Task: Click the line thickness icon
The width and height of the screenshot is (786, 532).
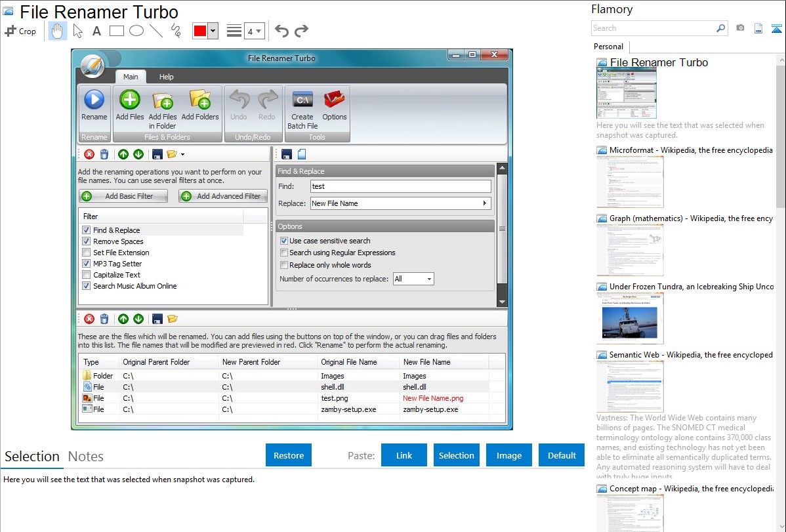Action: 234,31
